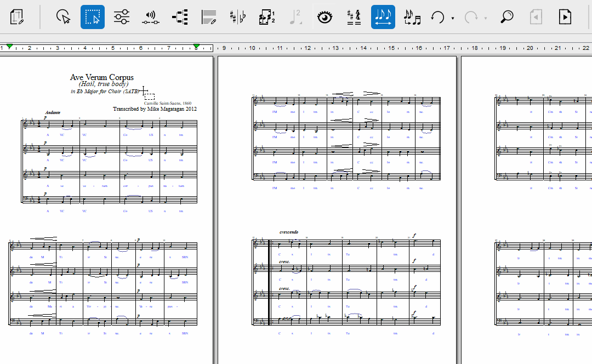Open the page layout edit icon
The image size is (592, 364).
(x=17, y=17)
